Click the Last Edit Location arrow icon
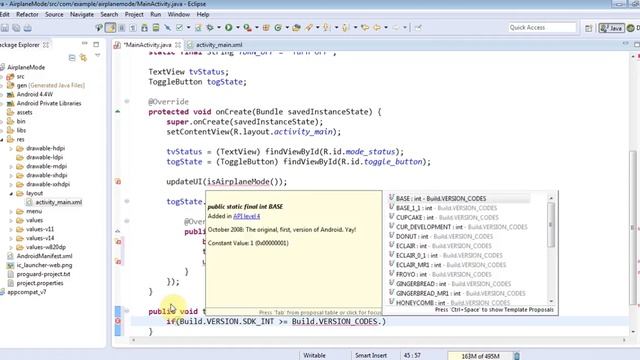Image resolution: width=640 pixels, height=360 pixels. (x=365, y=28)
